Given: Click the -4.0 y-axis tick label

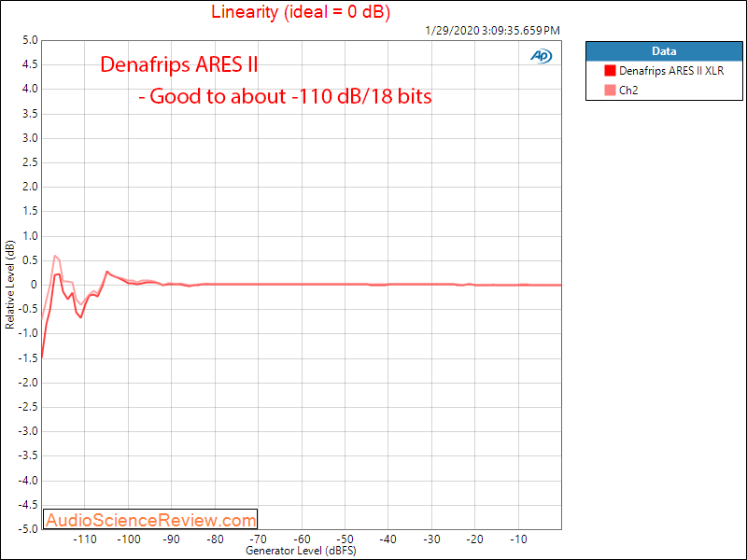Looking at the screenshot, I should [x=28, y=480].
